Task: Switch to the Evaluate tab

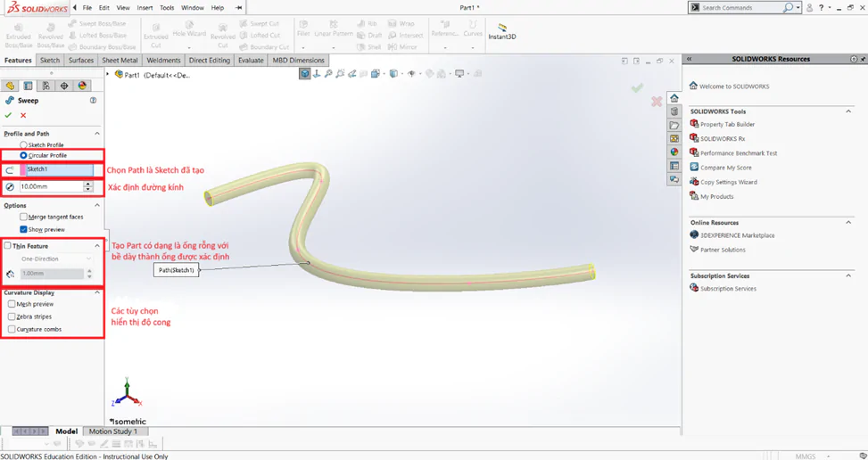Action: [251, 61]
